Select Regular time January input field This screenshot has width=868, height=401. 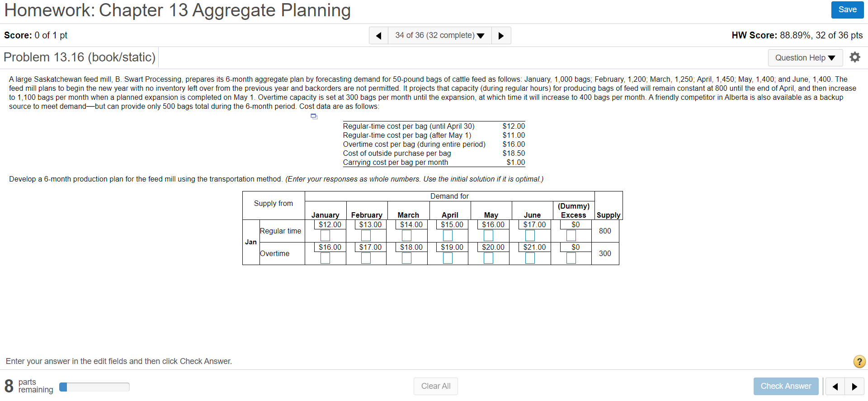pos(325,236)
